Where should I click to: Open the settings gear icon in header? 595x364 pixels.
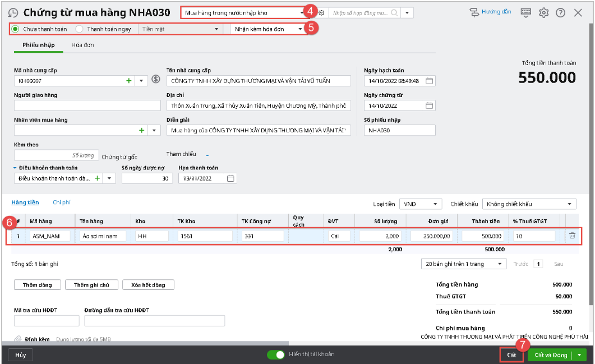[543, 12]
